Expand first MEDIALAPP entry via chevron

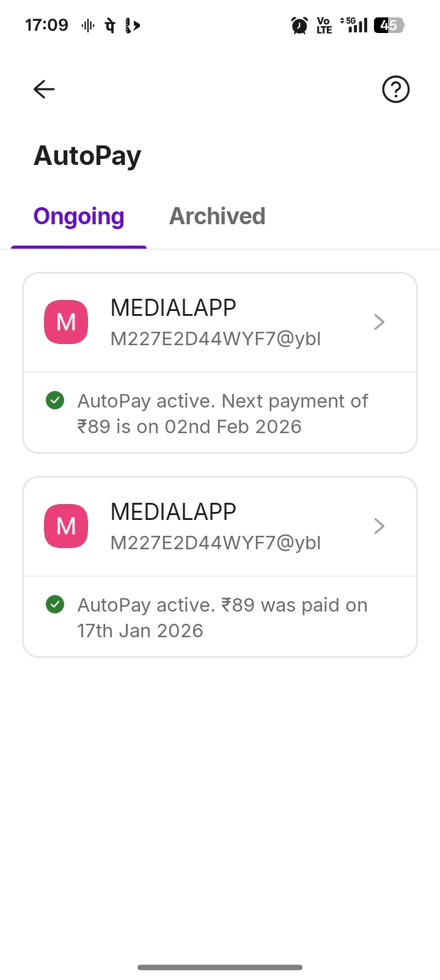click(x=380, y=322)
